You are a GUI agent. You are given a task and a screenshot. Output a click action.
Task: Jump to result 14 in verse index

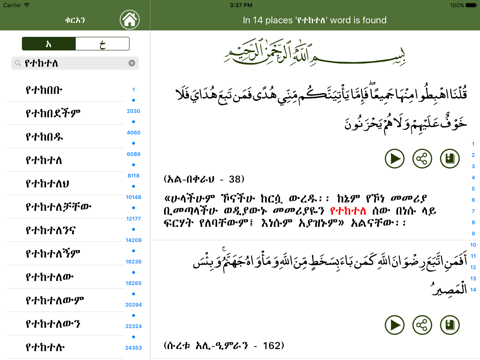[x=473, y=290]
